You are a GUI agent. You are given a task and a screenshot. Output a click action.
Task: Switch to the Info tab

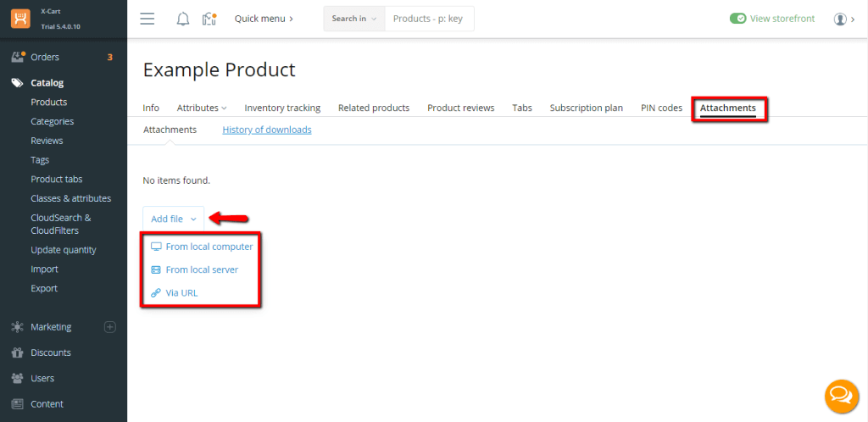[x=151, y=108]
